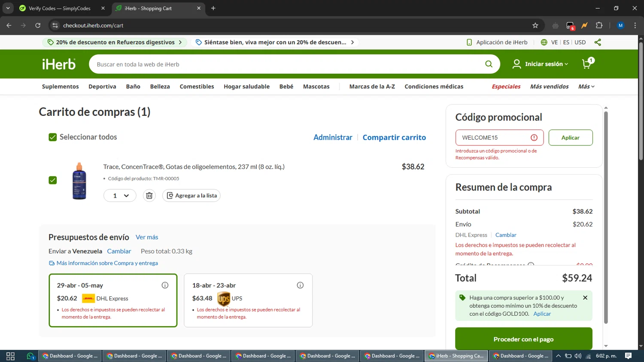Toggle Seleccionar todos checkbox

point(53,137)
